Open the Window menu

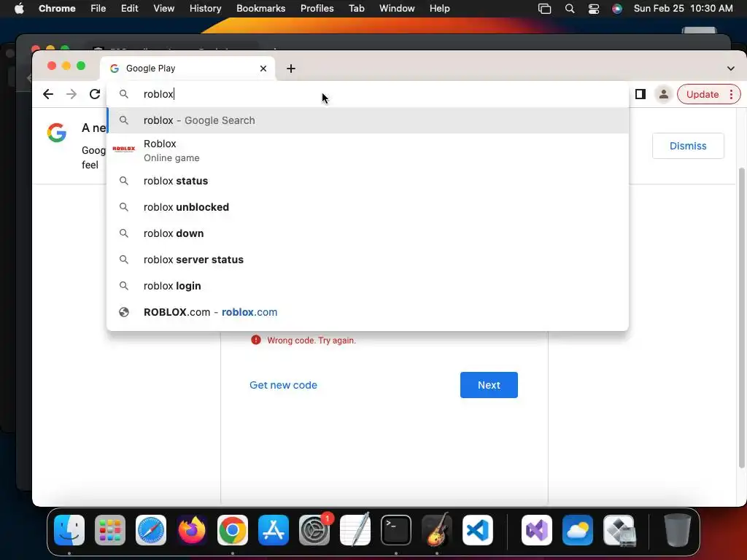pyautogui.click(x=397, y=8)
